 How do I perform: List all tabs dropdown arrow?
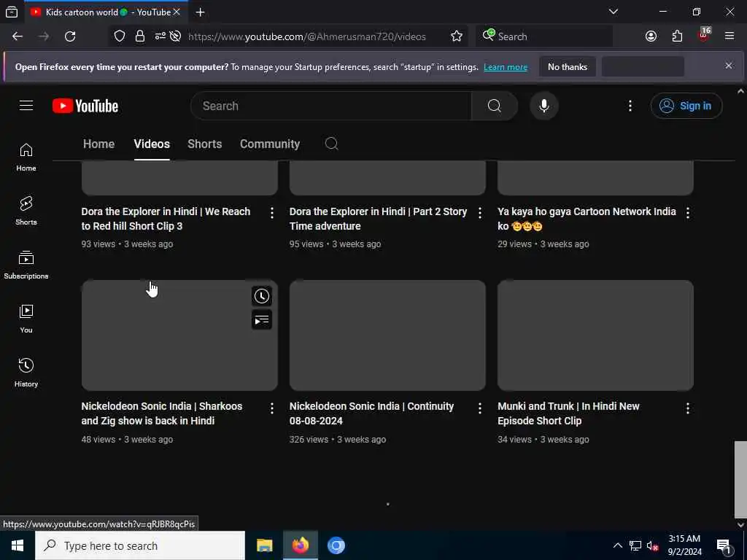click(614, 12)
